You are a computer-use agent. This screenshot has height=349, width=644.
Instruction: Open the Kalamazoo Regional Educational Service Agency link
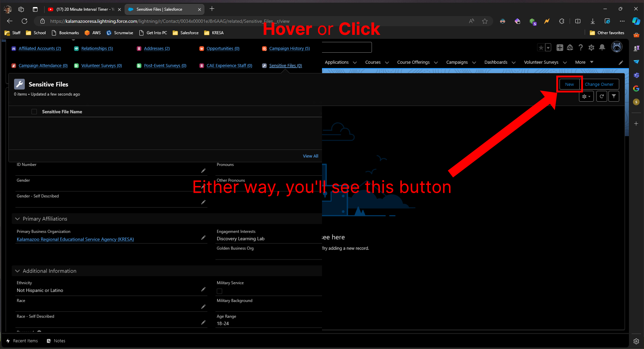point(75,239)
